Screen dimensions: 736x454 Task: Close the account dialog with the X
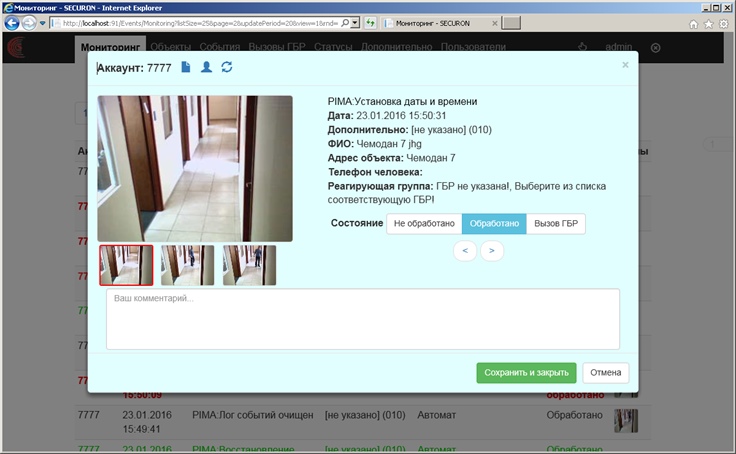pos(625,65)
